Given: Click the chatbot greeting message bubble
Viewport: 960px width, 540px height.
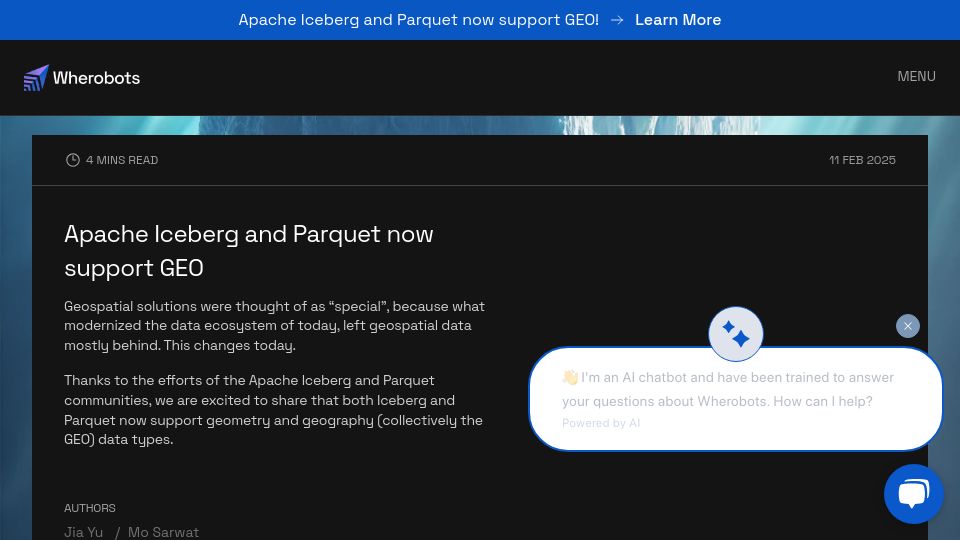Looking at the screenshot, I should (735, 399).
